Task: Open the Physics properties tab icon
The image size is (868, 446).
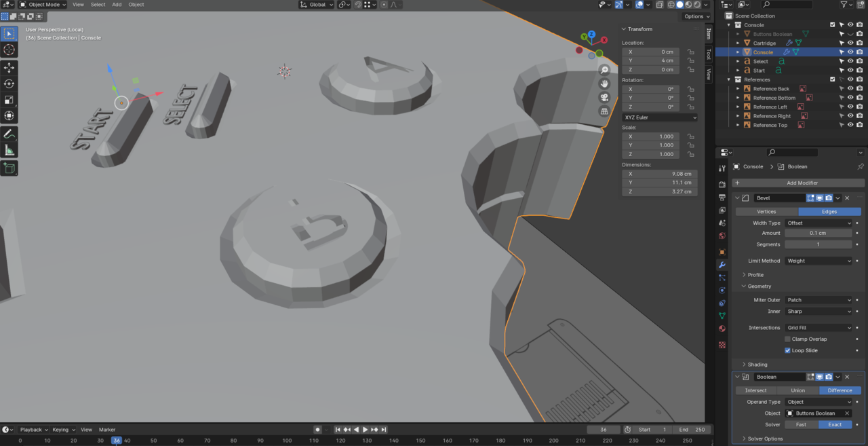Action: pos(722,291)
